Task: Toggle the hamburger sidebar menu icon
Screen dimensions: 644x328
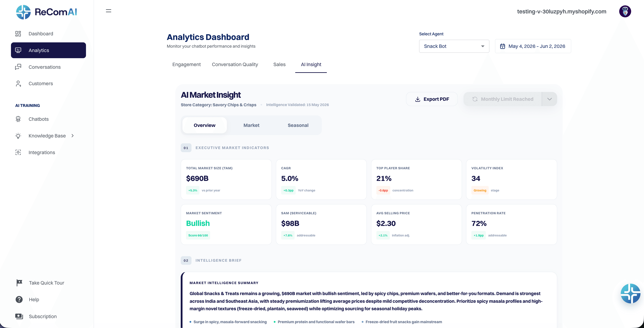Action: click(x=109, y=11)
